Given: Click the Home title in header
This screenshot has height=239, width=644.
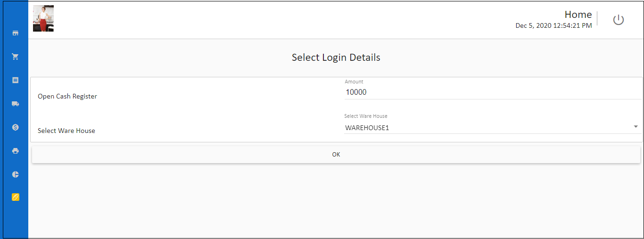Looking at the screenshot, I should (578, 15).
